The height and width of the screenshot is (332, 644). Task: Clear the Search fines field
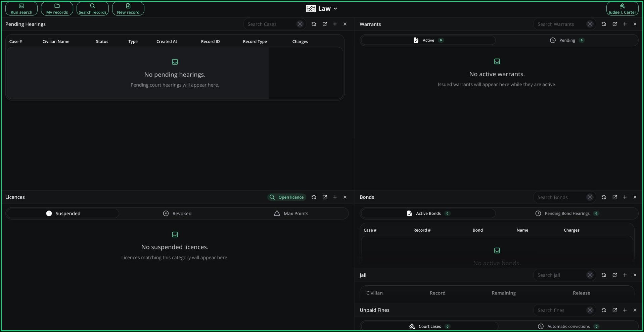[590, 311]
